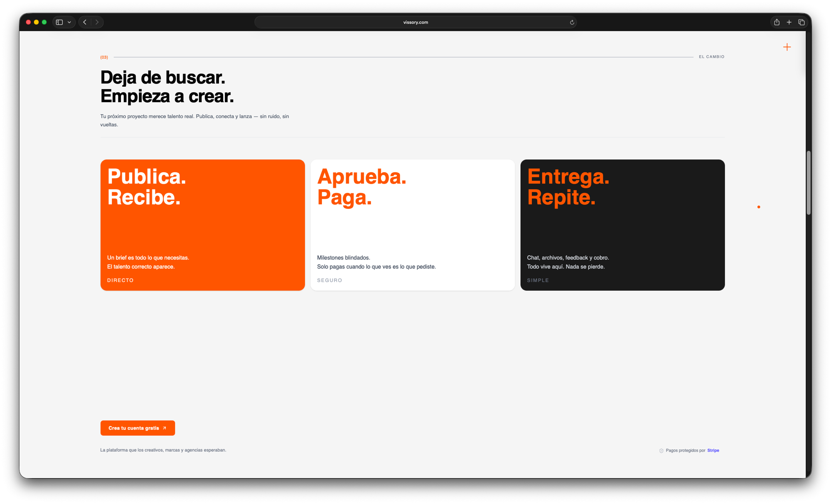Click the orange plus menu icon
This screenshot has width=831, height=504.
pos(787,47)
